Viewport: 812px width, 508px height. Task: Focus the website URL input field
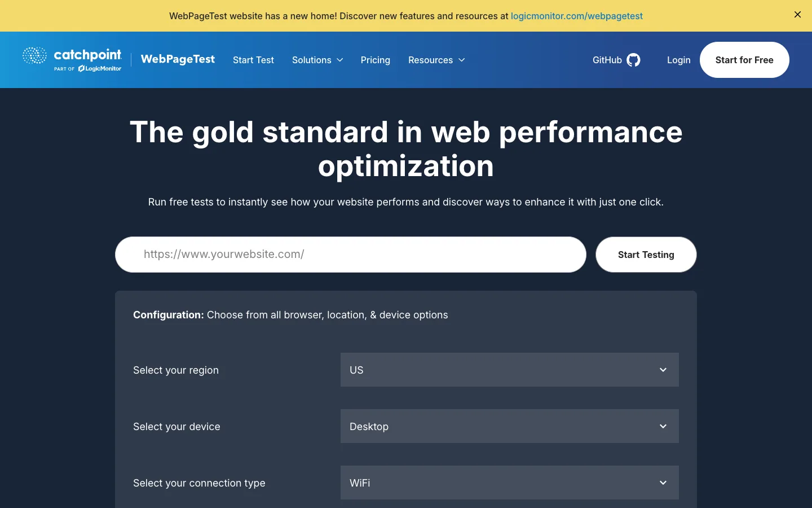(351, 255)
